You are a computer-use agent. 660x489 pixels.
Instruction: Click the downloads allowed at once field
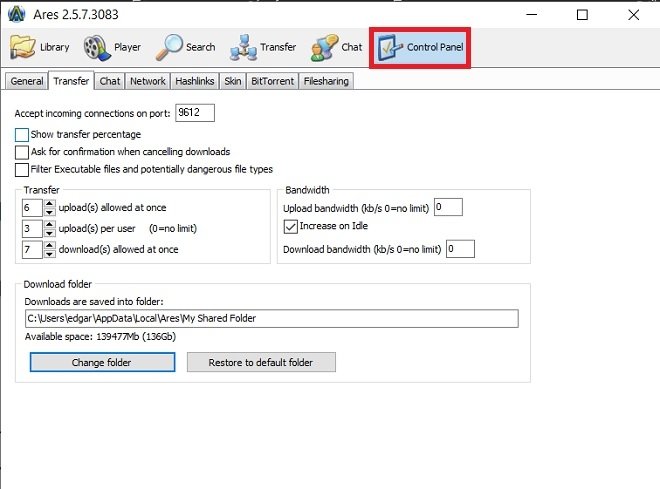click(32, 250)
